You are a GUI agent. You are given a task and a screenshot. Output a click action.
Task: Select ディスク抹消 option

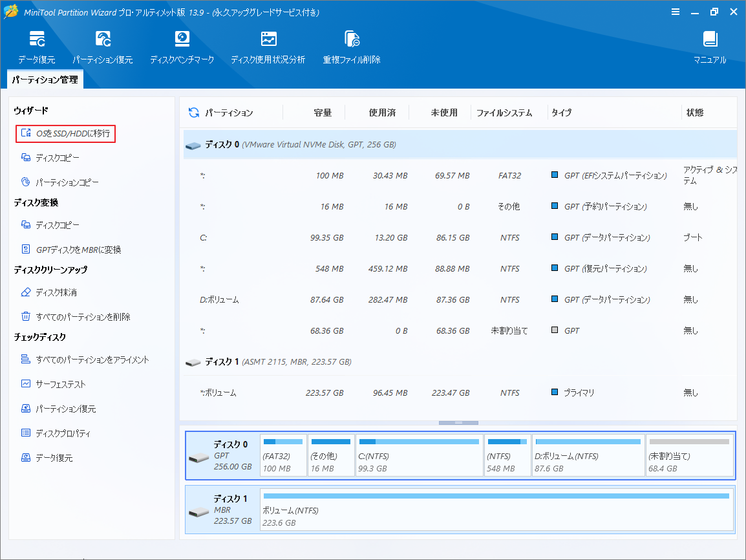(49, 292)
